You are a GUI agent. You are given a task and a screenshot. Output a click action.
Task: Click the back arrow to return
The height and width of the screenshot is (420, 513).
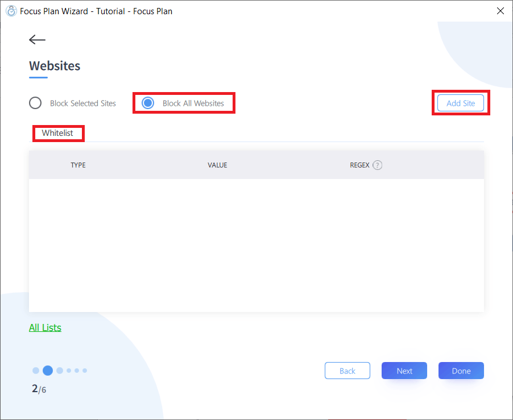(x=36, y=39)
